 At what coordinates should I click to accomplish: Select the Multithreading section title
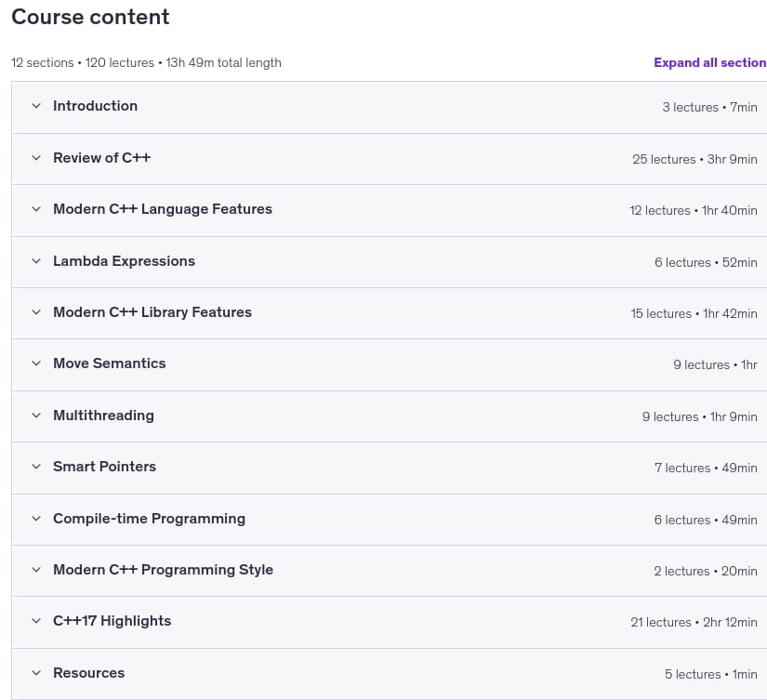point(103,416)
